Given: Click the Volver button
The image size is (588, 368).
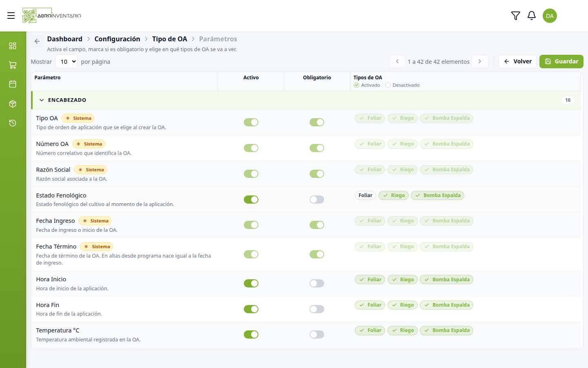Looking at the screenshot, I should click(517, 61).
